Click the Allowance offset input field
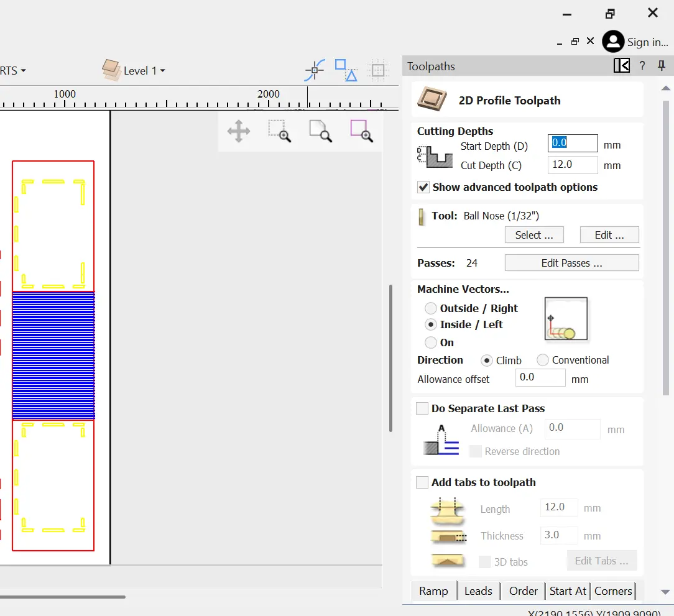The width and height of the screenshot is (674, 616). (x=540, y=377)
